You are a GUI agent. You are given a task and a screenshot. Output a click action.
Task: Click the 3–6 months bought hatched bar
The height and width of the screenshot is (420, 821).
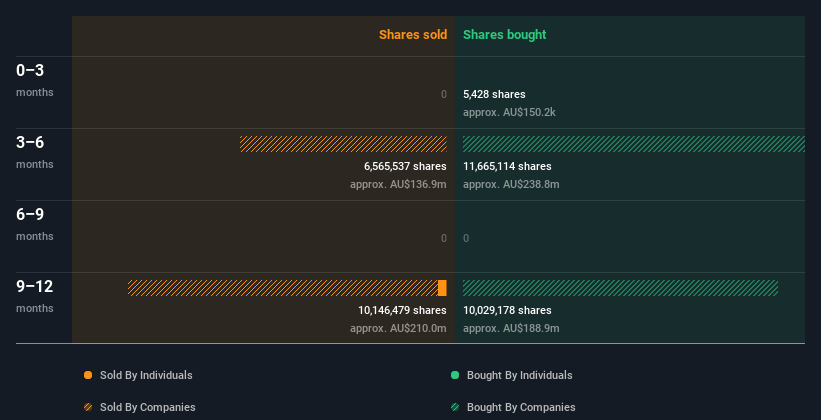[634, 144]
